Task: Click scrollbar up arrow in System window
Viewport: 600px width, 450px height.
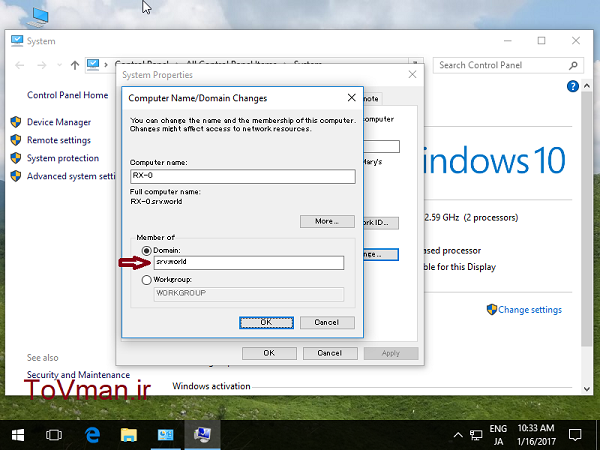Action: point(587,86)
